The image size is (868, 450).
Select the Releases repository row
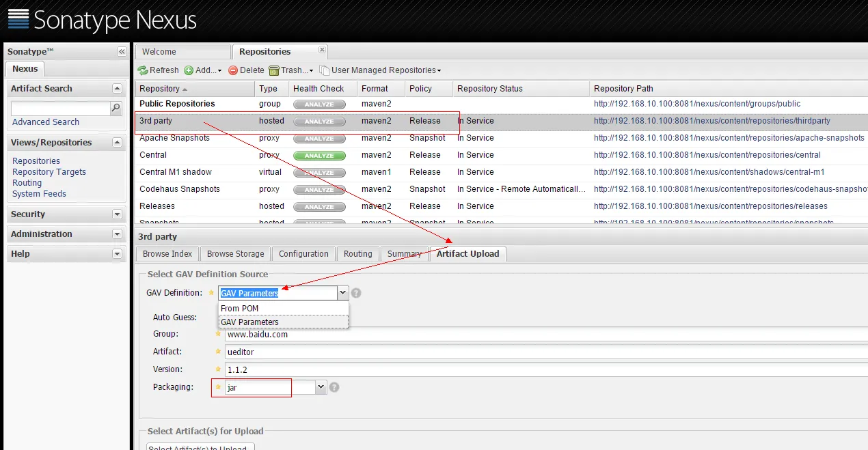(502, 206)
